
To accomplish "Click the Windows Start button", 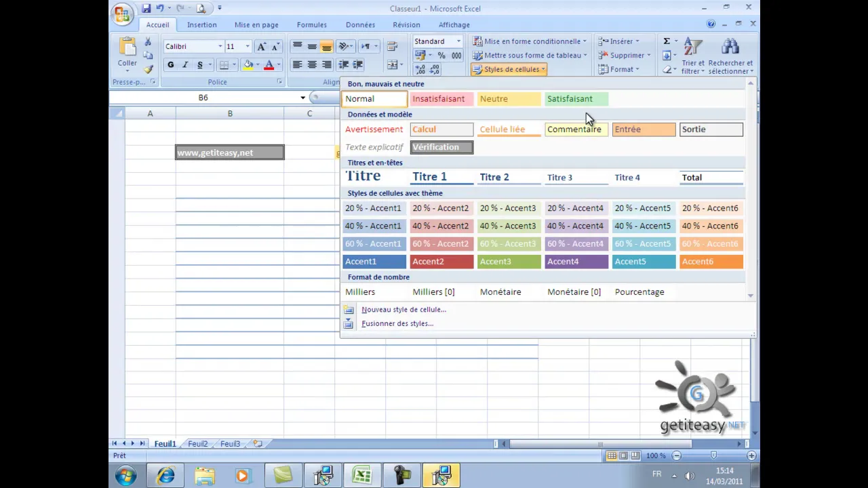I will (125, 476).
